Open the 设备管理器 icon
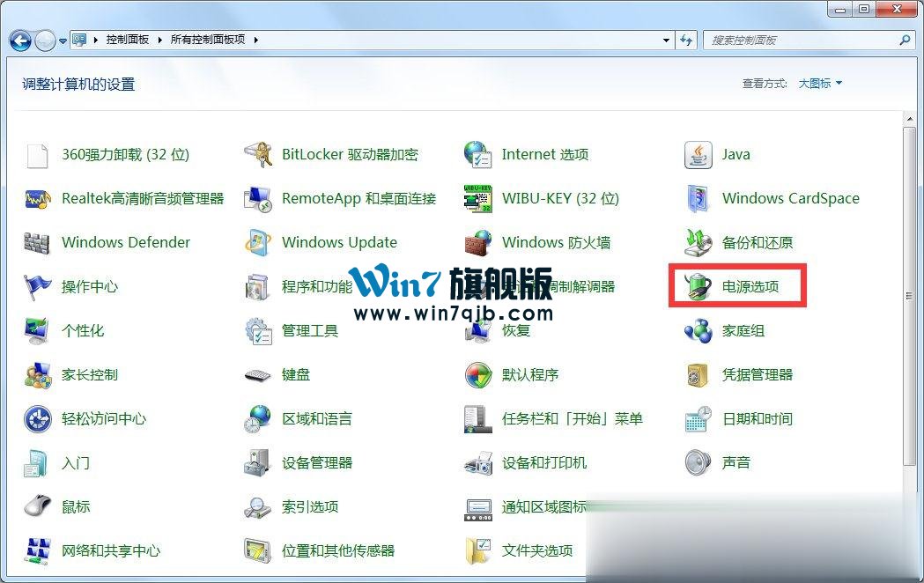The image size is (924, 583). point(258,463)
